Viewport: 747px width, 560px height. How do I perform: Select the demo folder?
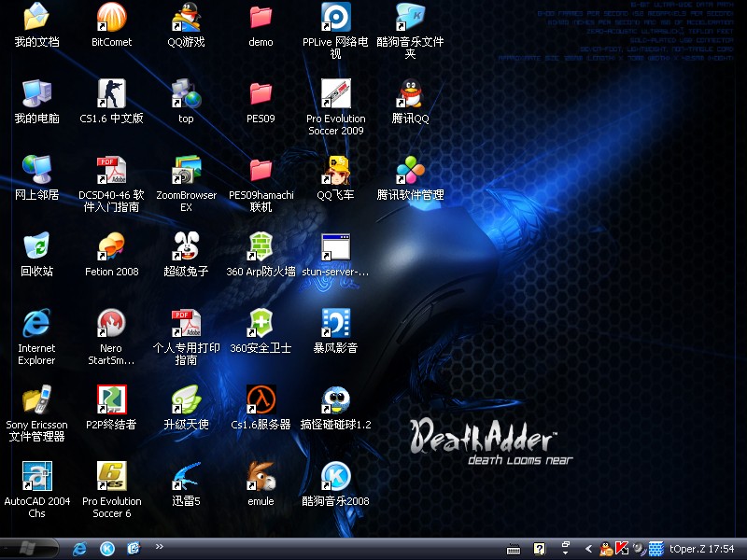point(261,17)
